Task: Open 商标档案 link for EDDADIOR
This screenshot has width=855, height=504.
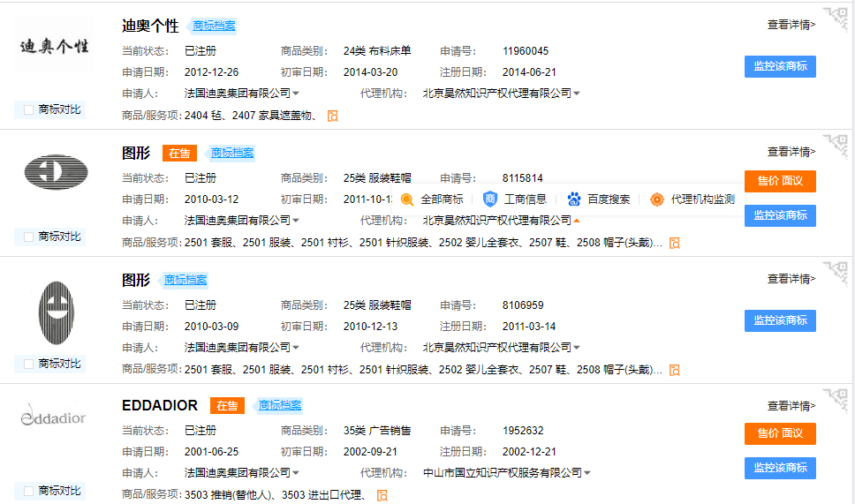Action: [x=280, y=405]
